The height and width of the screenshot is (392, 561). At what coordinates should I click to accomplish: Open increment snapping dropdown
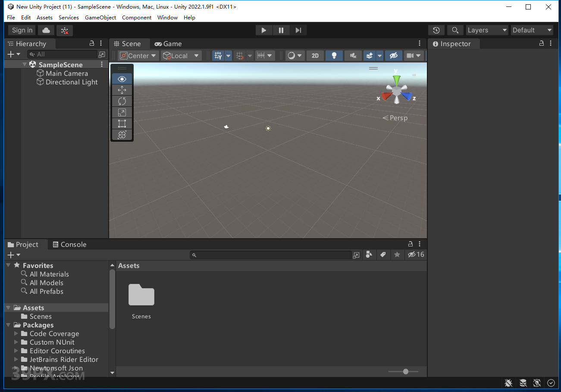point(264,56)
